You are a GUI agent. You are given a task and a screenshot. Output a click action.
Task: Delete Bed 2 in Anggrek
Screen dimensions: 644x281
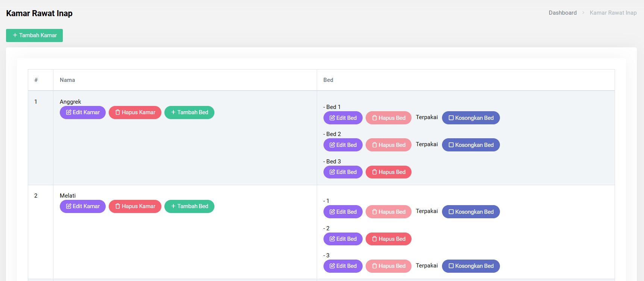(x=389, y=145)
